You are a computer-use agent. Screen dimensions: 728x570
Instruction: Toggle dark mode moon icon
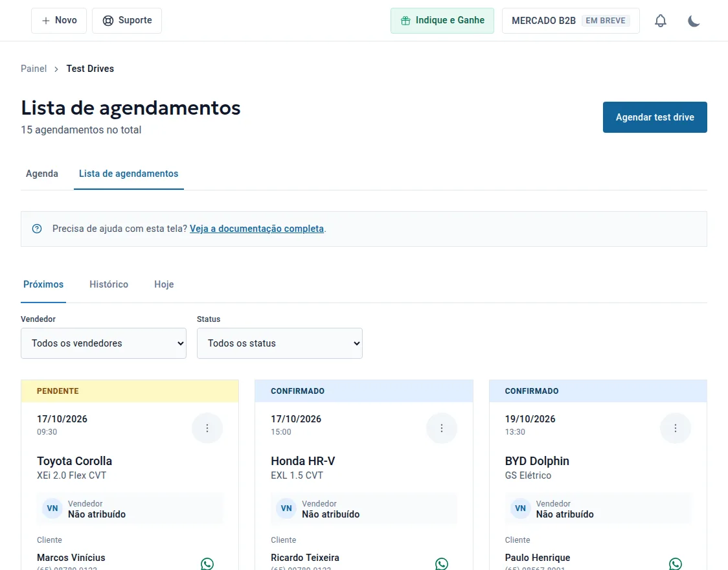click(694, 21)
